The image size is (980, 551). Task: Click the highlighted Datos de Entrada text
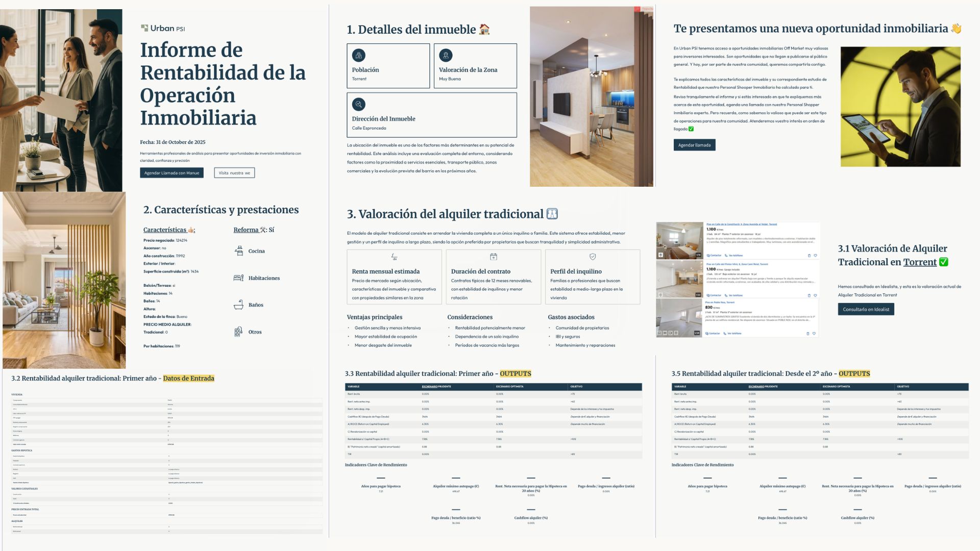point(188,378)
